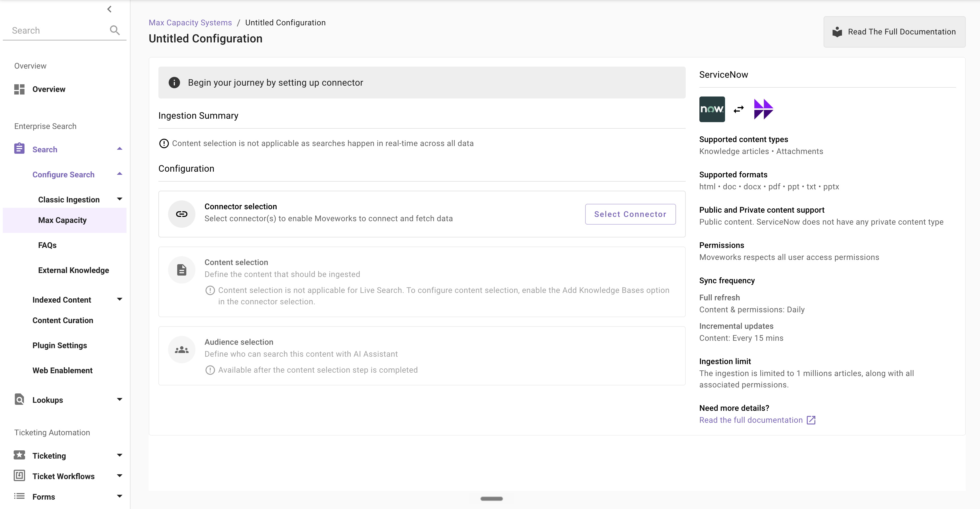Expand the Indexed Content arrow
This screenshot has width=980, height=509.
(119, 299)
